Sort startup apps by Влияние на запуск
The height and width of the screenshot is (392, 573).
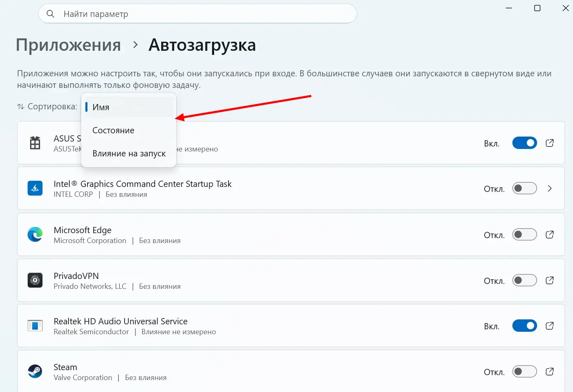(129, 153)
